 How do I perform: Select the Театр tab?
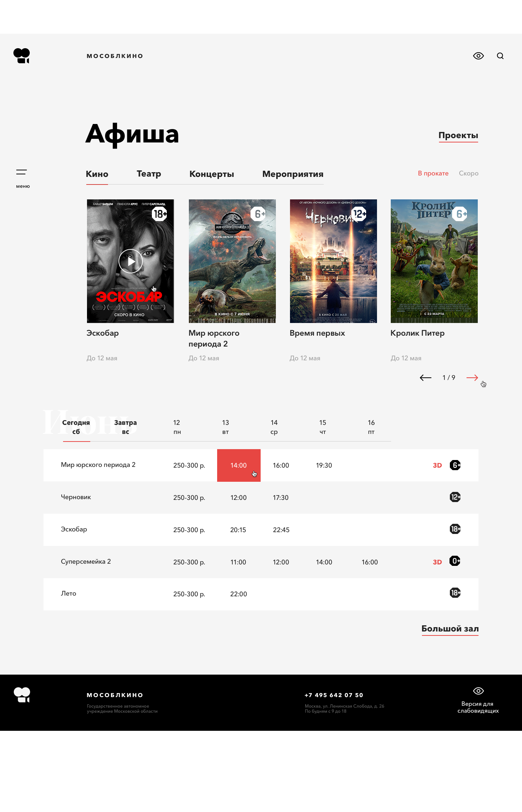pyautogui.click(x=149, y=174)
